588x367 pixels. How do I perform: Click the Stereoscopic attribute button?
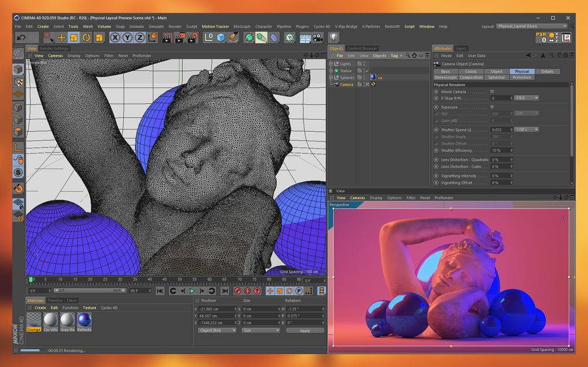coord(445,78)
